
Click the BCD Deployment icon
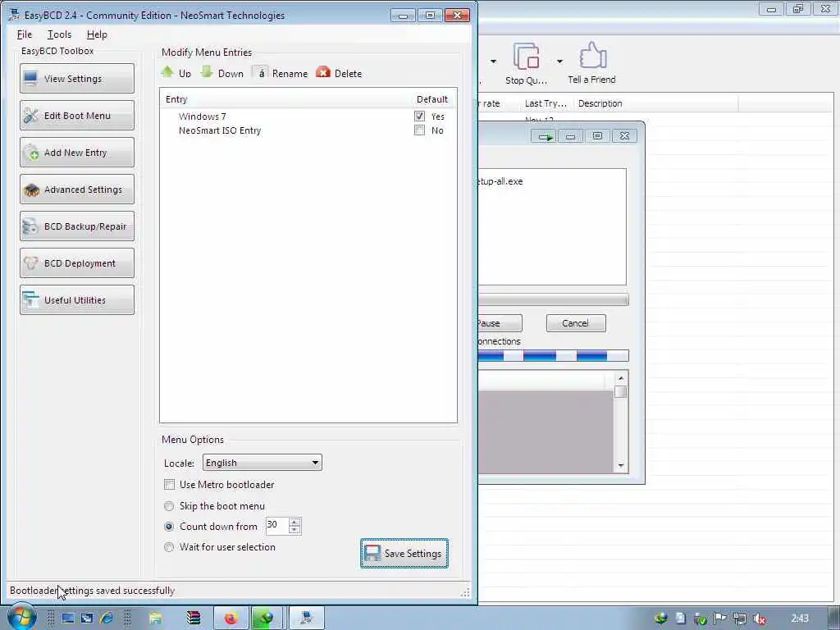[x=30, y=263]
